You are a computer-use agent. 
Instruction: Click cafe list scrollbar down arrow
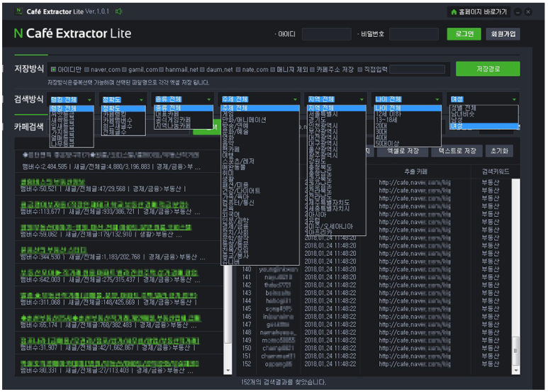pos(228,370)
